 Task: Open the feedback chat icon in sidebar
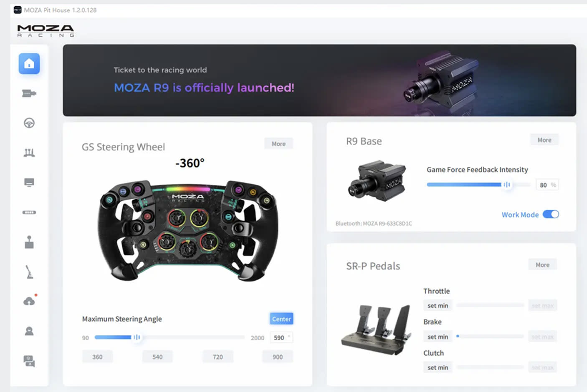pyautogui.click(x=29, y=361)
